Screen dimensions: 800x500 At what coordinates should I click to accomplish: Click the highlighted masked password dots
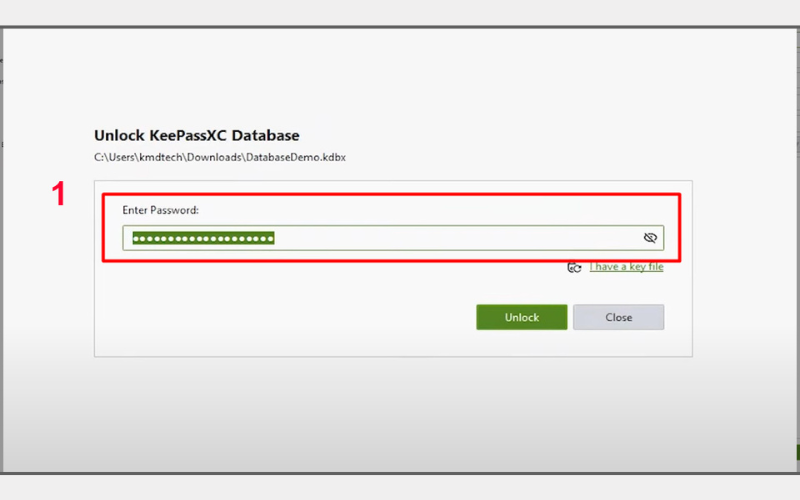point(204,238)
